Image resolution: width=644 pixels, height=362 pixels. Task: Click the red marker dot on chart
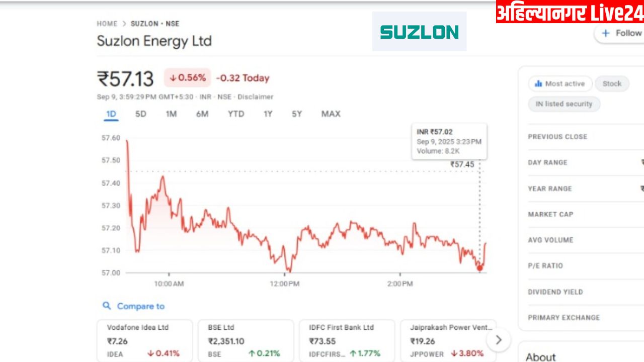(x=479, y=268)
